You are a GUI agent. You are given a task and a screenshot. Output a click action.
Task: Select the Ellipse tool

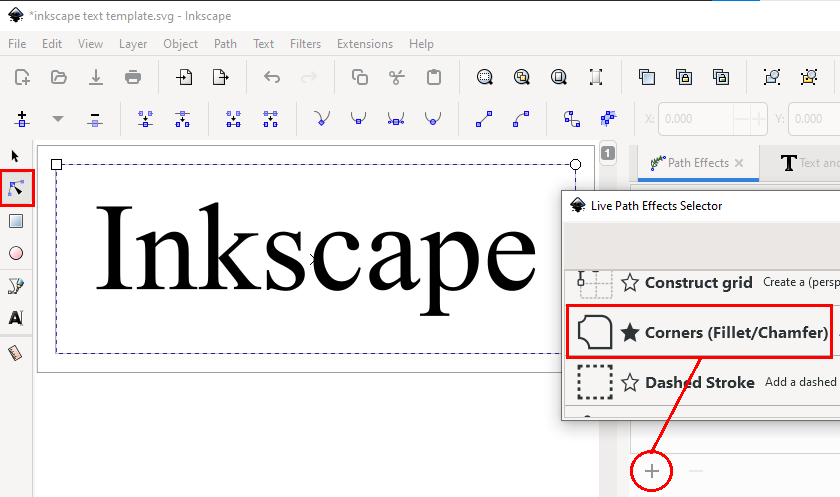click(16, 253)
